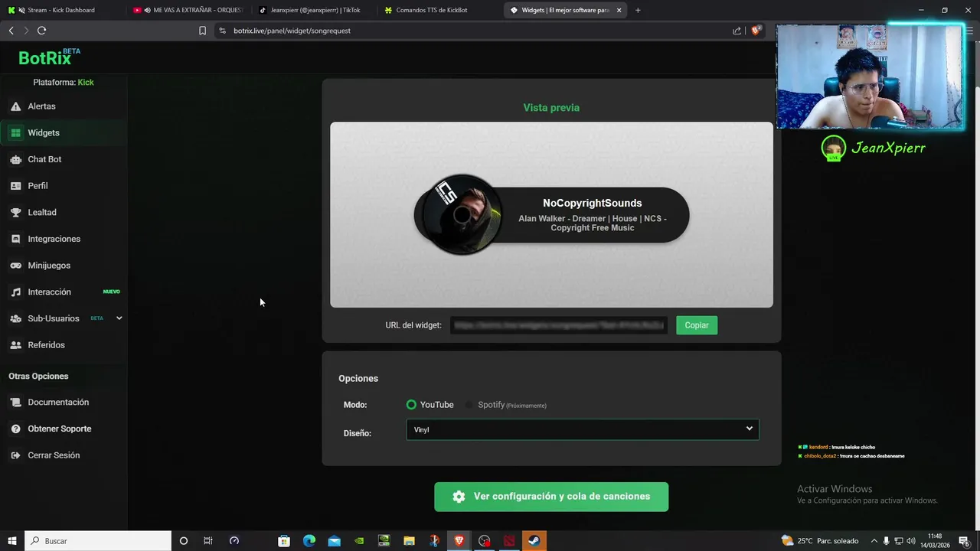Click the Obtener Soporte question icon
Screen dimensions: 980x551
point(15,429)
